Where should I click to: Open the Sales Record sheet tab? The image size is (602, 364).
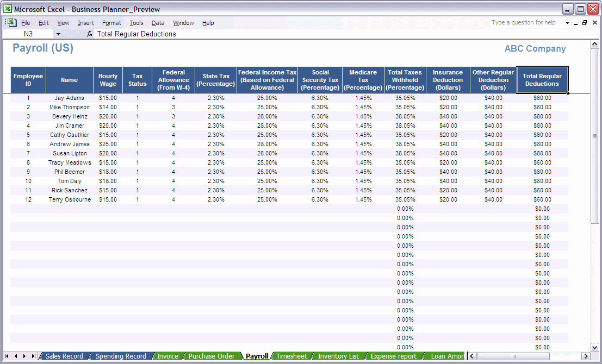64,356
